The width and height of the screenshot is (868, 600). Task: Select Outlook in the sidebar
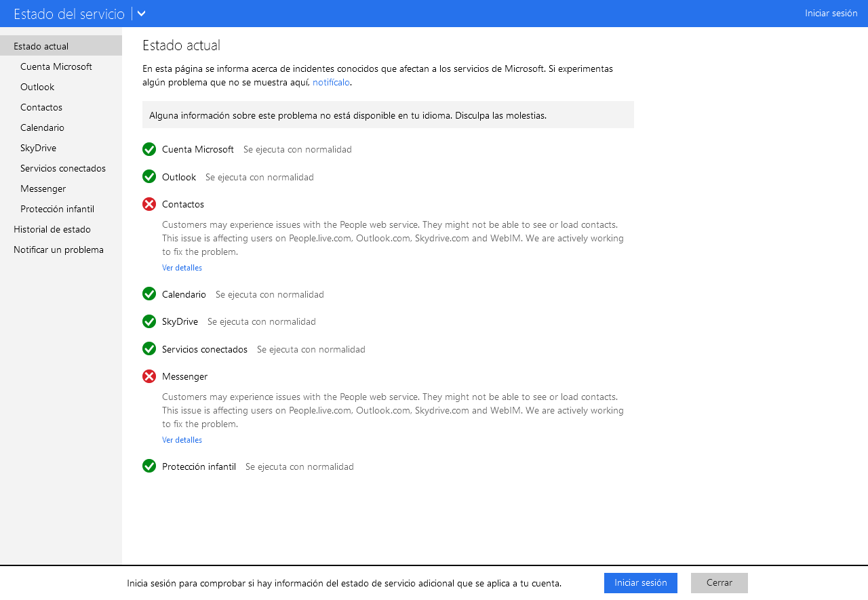point(37,87)
